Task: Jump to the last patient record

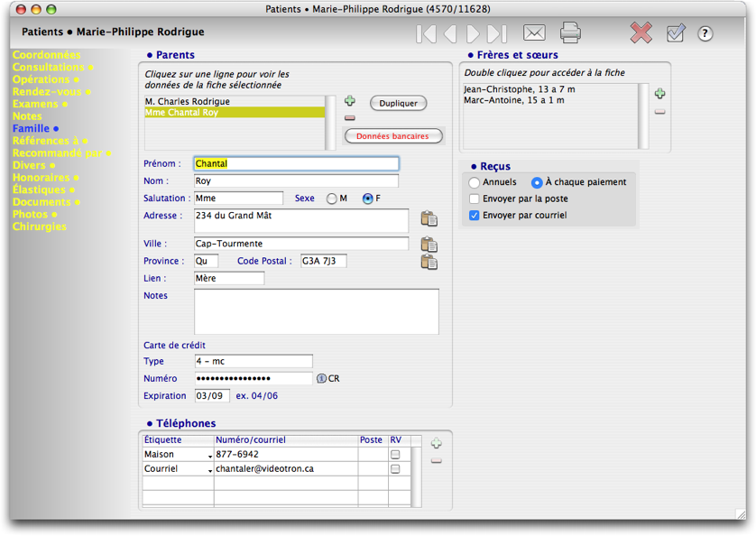Action: [497, 33]
